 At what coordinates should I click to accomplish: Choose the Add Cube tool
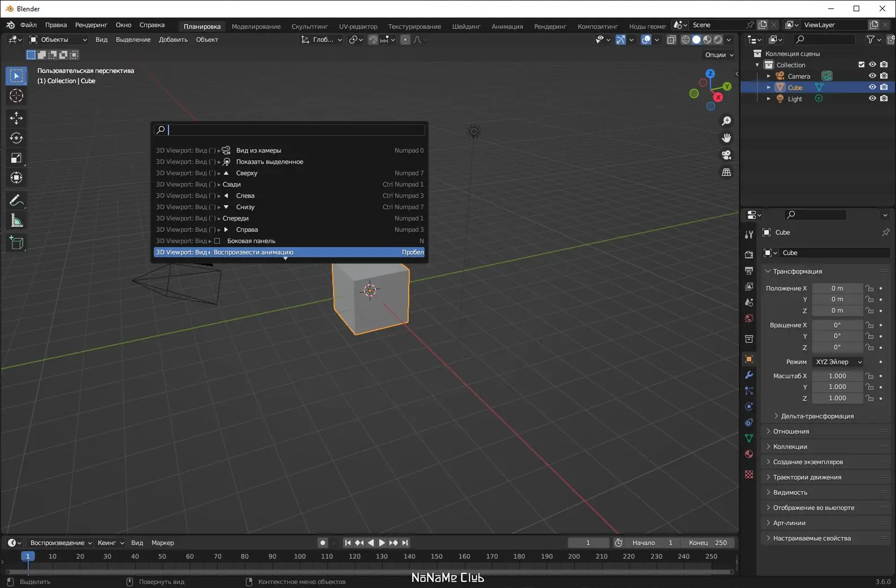pyautogui.click(x=16, y=243)
